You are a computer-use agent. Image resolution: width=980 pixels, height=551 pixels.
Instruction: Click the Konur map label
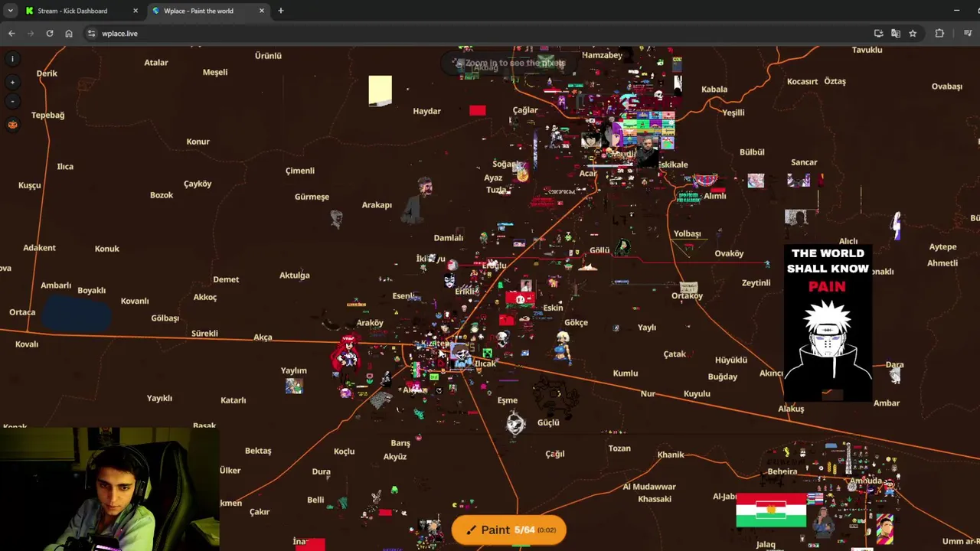tap(198, 142)
